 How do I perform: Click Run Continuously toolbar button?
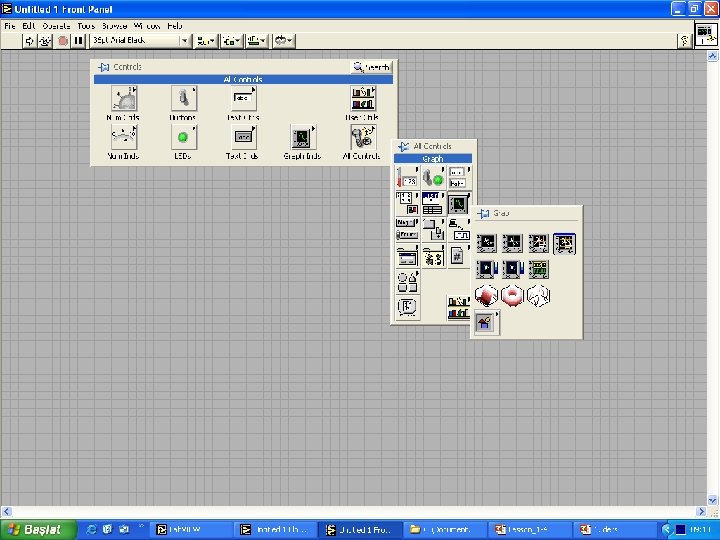[x=45, y=41]
